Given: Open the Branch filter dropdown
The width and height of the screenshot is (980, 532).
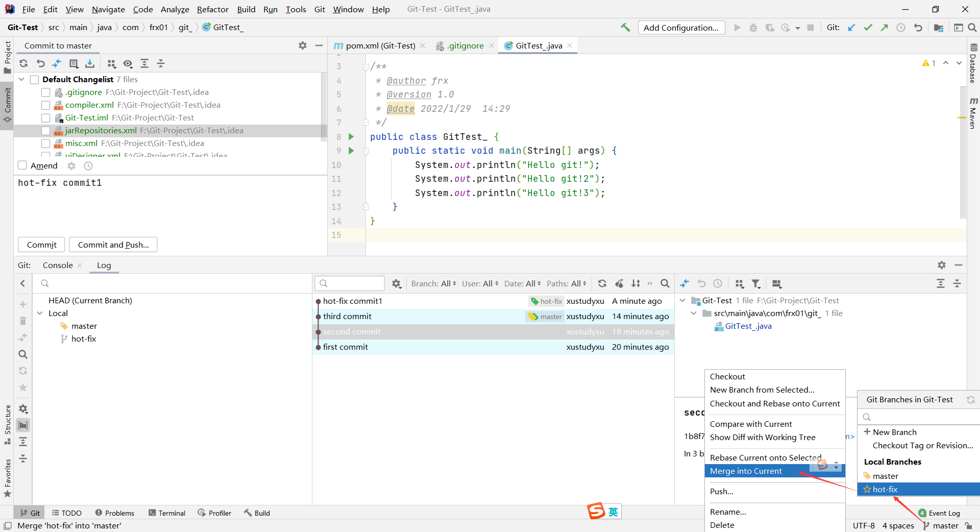Looking at the screenshot, I should click(x=434, y=283).
